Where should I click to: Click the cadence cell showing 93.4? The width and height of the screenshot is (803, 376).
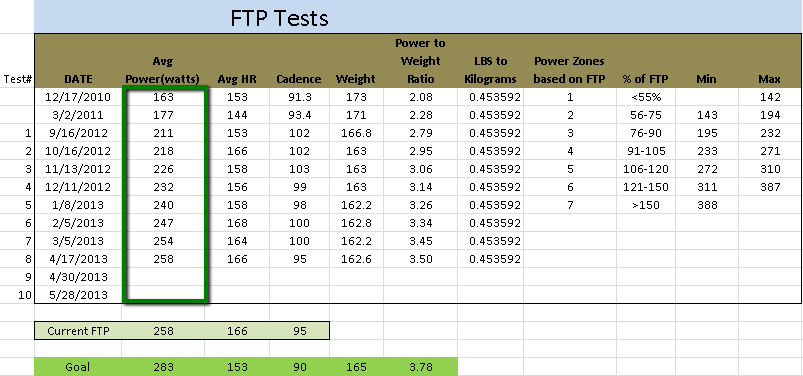[299, 115]
